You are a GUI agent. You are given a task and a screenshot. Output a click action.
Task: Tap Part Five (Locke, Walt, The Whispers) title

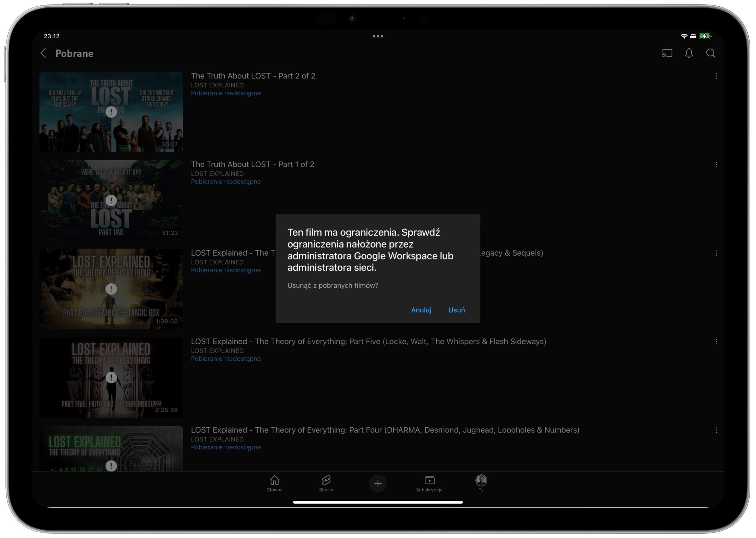(x=368, y=341)
